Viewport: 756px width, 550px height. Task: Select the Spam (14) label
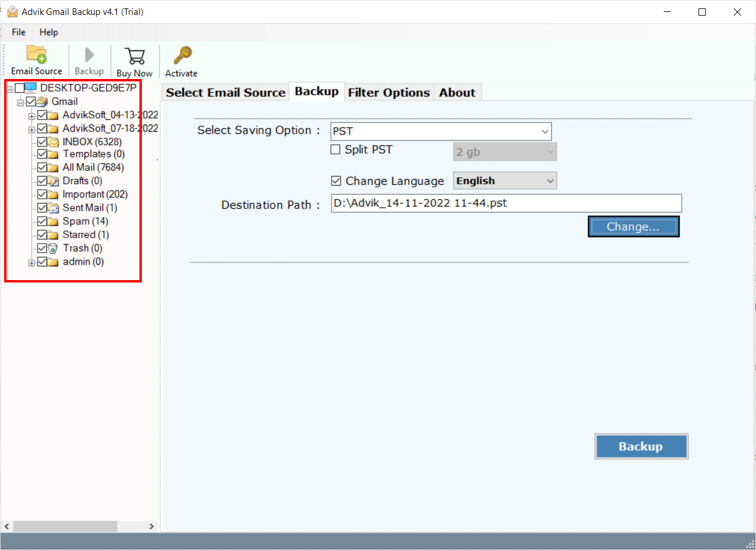[x=86, y=221]
